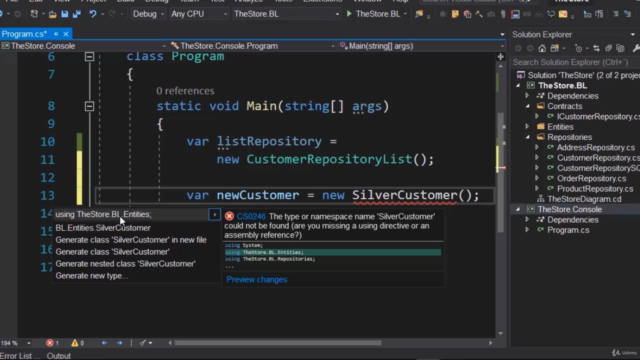640x360 pixels.
Task: Select TheStoreDiagram.cd in Solution Explorer
Action: (584, 199)
